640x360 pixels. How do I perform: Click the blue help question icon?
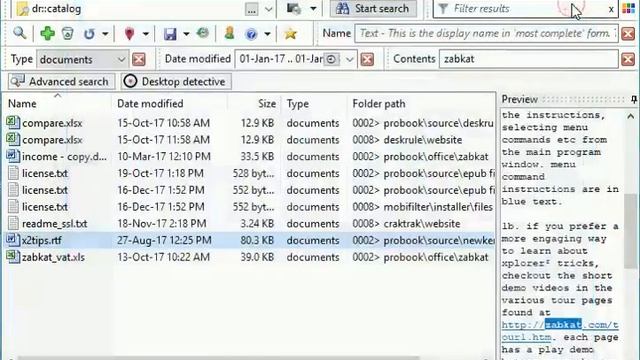click(x=251, y=34)
